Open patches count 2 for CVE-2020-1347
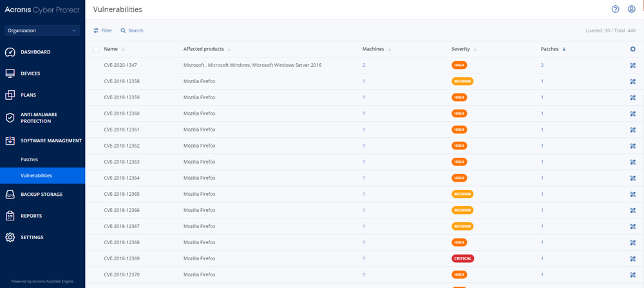 pyautogui.click(x=542, y=65)
